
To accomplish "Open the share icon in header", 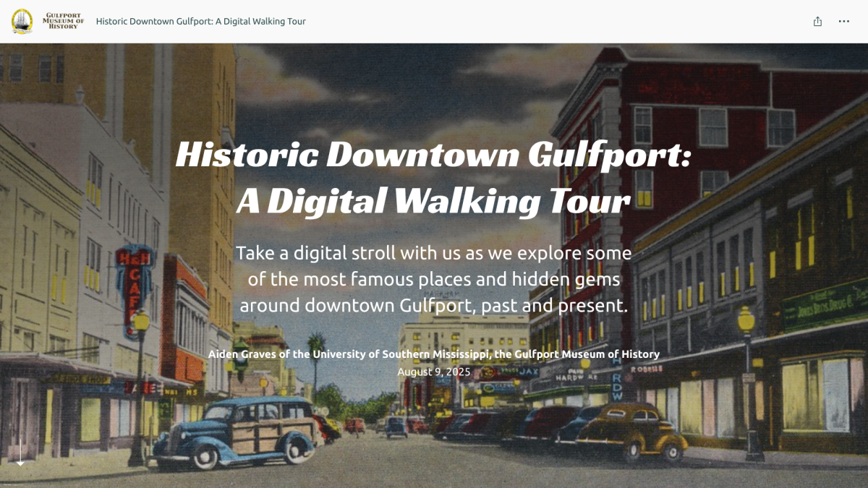I will (817, 22).
